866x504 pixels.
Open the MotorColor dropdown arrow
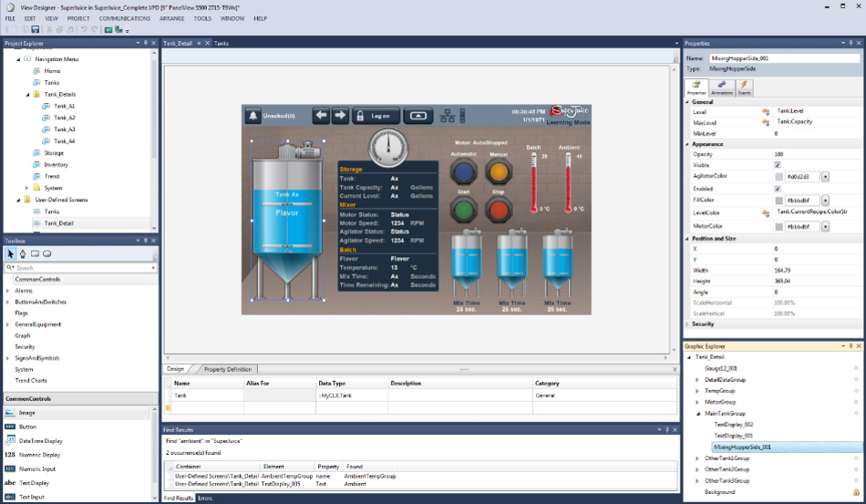[x=826, y=226]
